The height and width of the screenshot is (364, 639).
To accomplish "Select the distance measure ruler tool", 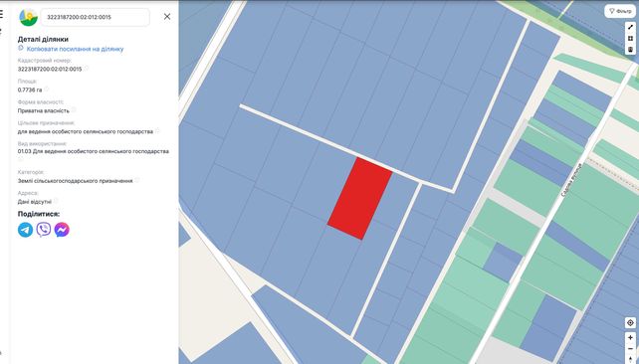I will [630, 27].
